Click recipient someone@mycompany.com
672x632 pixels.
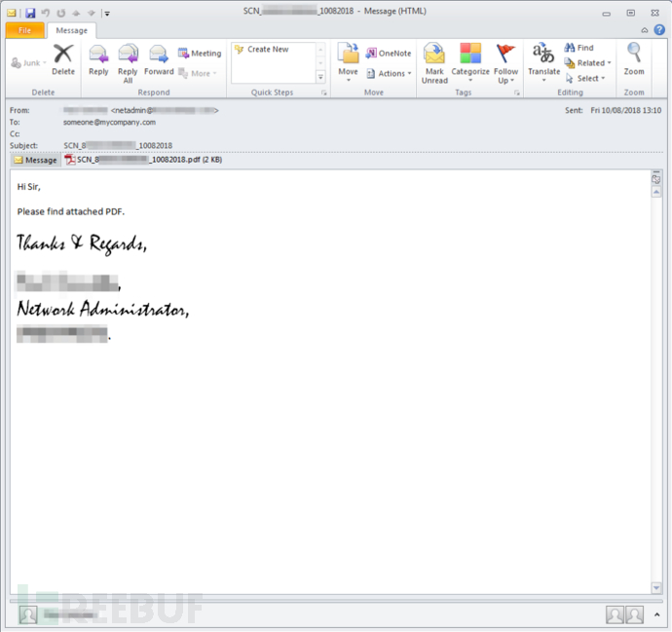click(x=109, y=122)
